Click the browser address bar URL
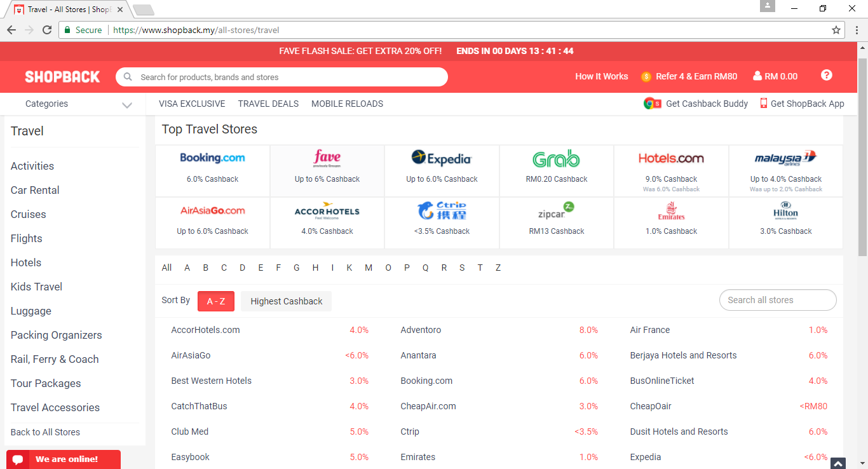 tap(196, 30)
